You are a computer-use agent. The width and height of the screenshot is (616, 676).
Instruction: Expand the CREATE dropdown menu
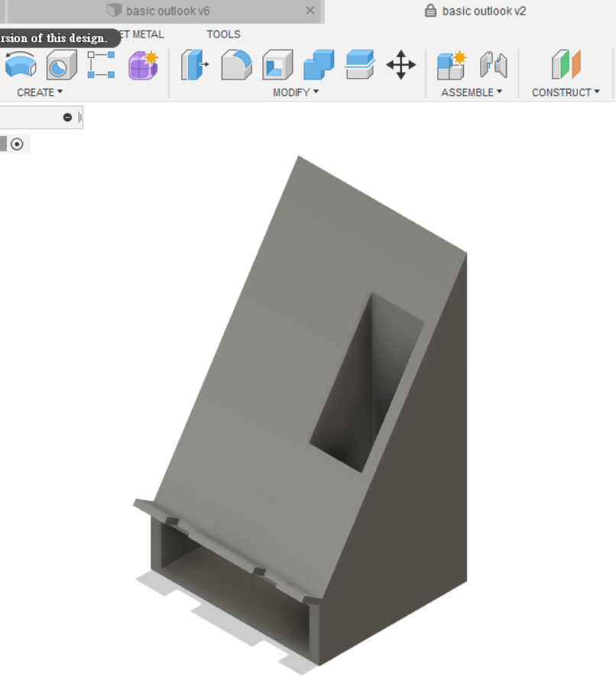coord(40,92)
